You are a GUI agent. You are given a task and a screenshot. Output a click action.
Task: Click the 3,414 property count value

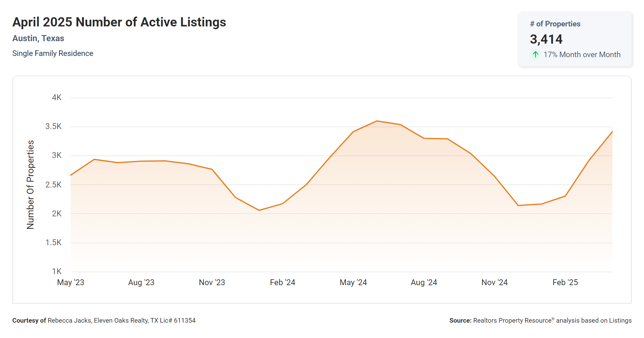coord(546,39)
